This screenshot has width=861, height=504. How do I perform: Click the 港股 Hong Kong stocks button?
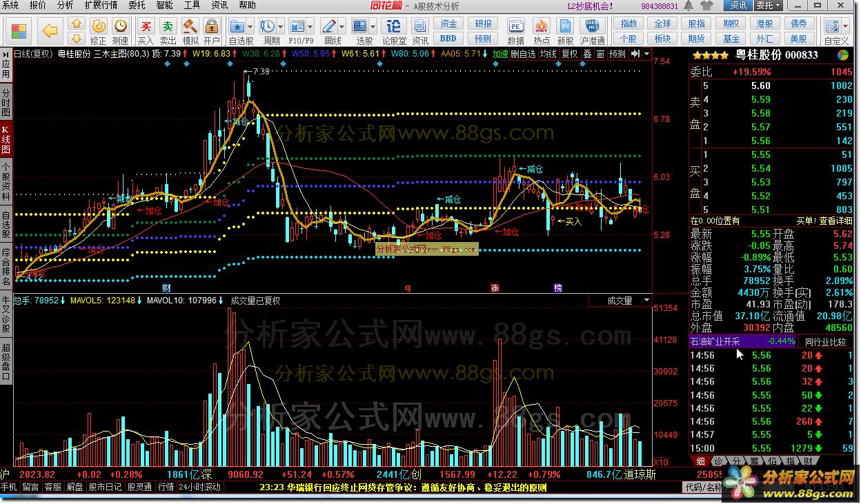click(x=764, y=24)
